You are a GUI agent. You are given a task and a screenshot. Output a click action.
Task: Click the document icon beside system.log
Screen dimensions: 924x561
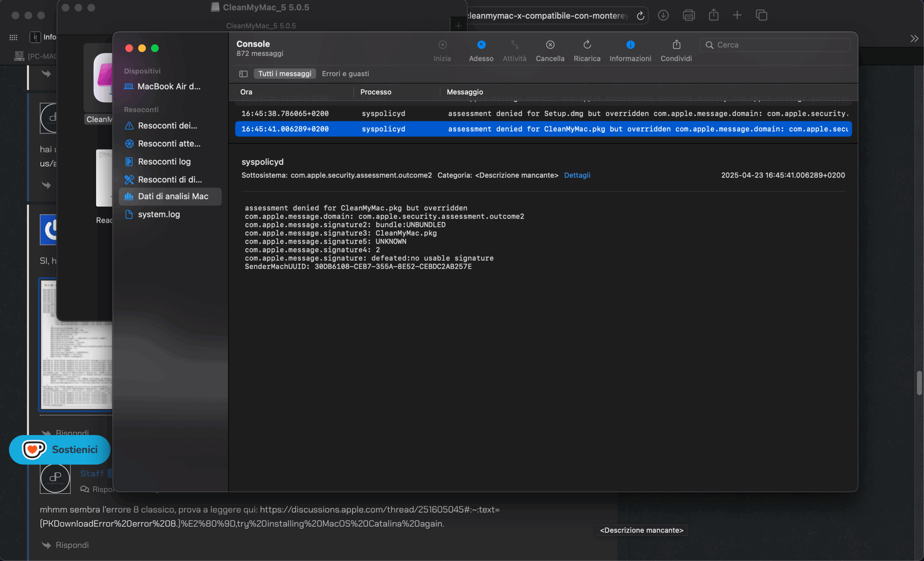[129, 214]
